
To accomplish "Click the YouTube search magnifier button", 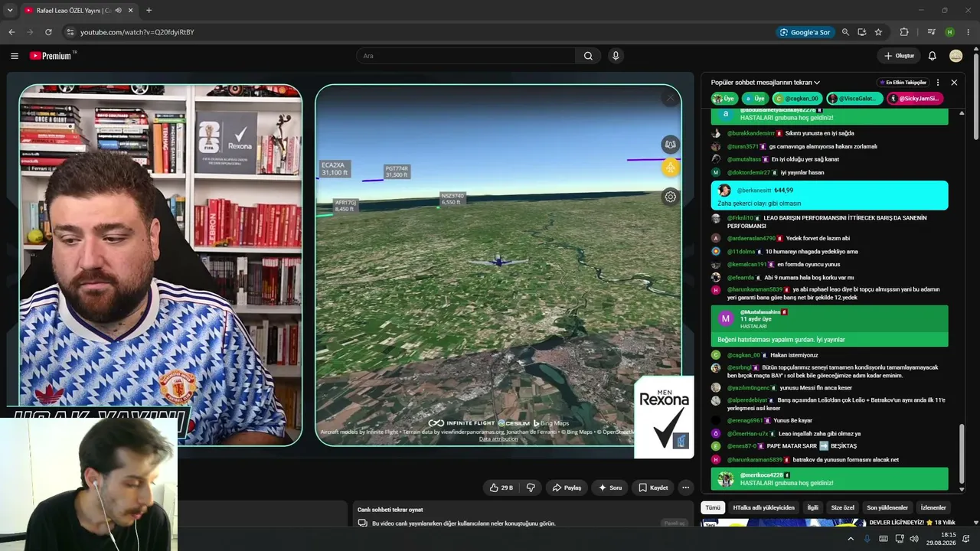I will pos(588,56).
